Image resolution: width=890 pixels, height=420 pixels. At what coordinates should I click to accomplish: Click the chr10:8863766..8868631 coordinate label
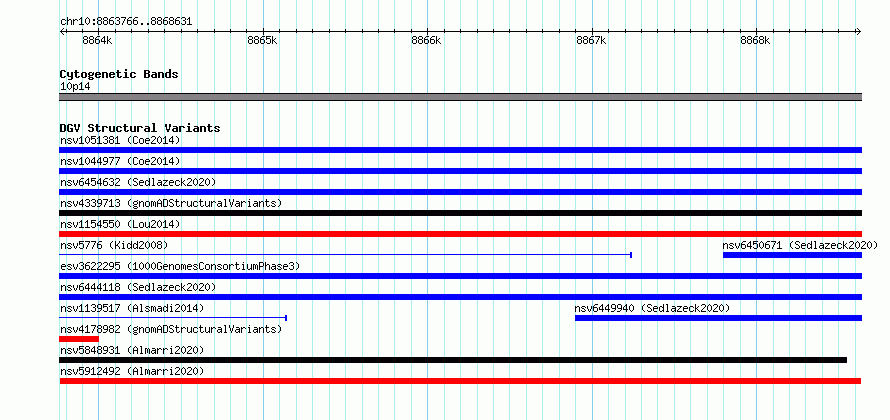pyautogui.click(x=126, y=22)
